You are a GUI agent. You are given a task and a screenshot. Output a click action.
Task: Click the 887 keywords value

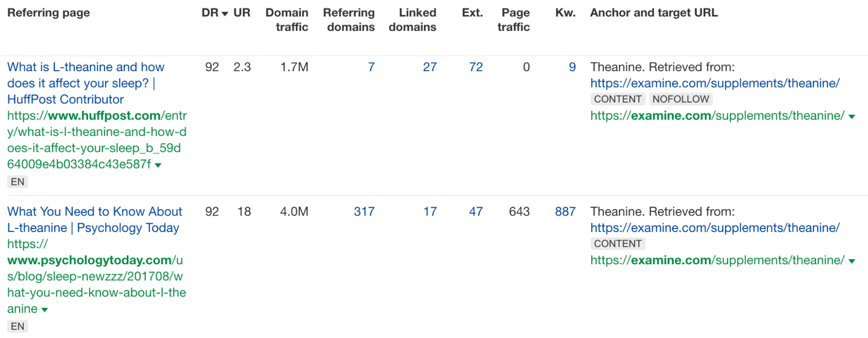point(565,212)
